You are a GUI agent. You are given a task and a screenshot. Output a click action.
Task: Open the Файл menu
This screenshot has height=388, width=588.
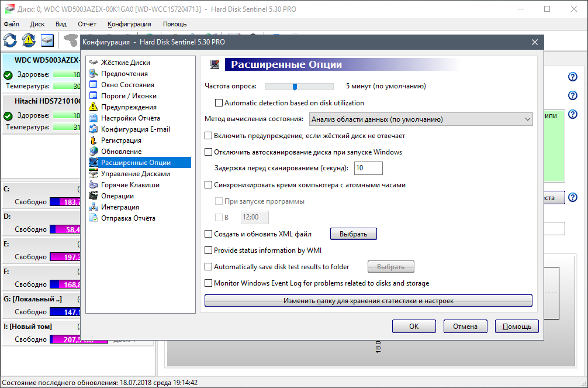pos(11,24)
